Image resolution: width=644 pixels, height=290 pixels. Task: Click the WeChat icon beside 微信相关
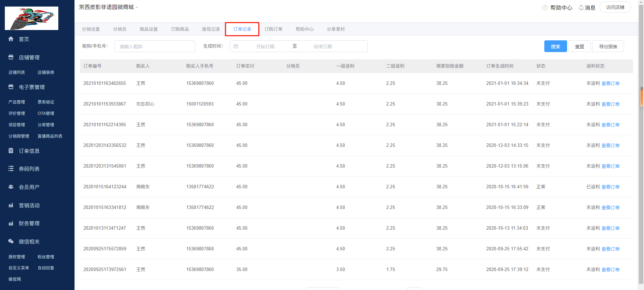coord(11,241)
